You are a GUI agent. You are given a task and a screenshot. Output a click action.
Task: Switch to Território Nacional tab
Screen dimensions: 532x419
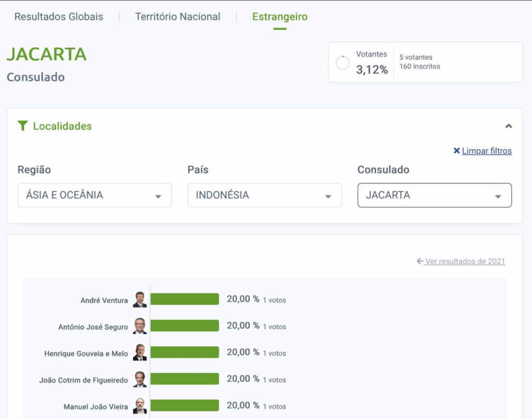click(x=178, y=17)
